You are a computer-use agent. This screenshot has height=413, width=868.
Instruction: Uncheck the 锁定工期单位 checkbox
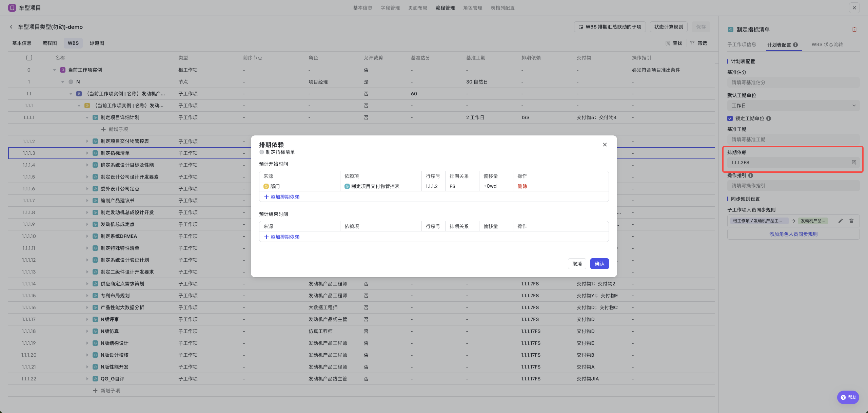click(730, 118)
